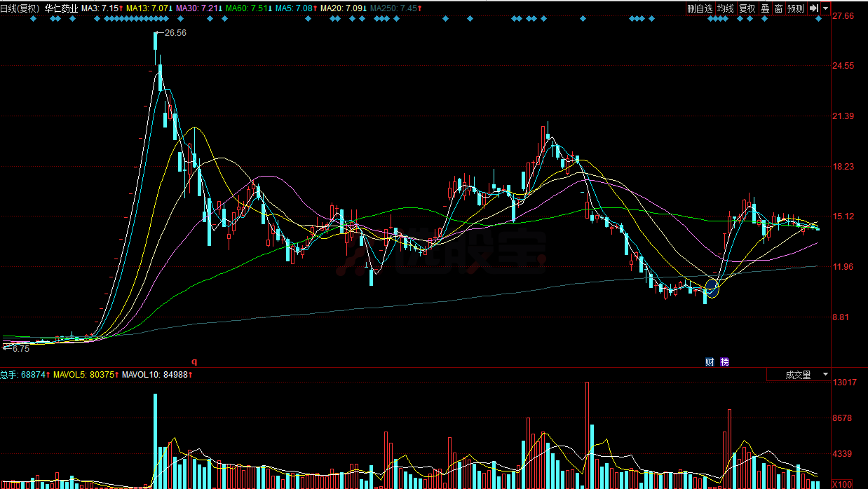Open the toolbar dropdown arrow at top right
Image resolution: width=868 pixels, height=489 pixels.
(825, 8)
